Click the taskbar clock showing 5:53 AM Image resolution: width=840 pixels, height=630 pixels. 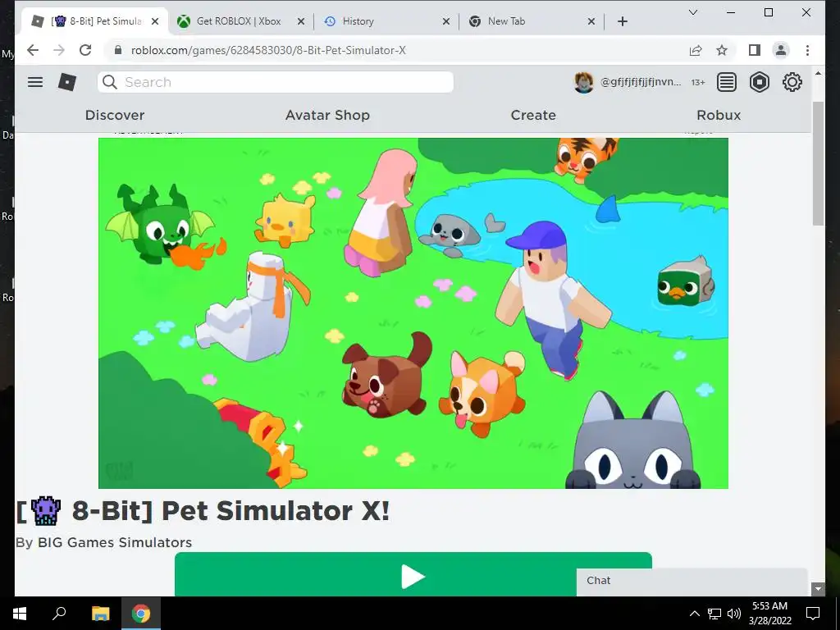point(769,614)
